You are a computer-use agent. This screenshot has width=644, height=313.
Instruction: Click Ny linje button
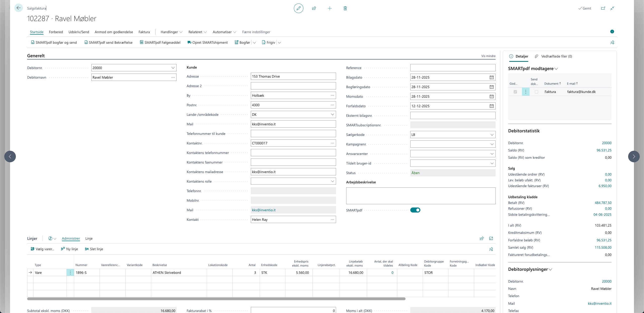pos(69,249)
